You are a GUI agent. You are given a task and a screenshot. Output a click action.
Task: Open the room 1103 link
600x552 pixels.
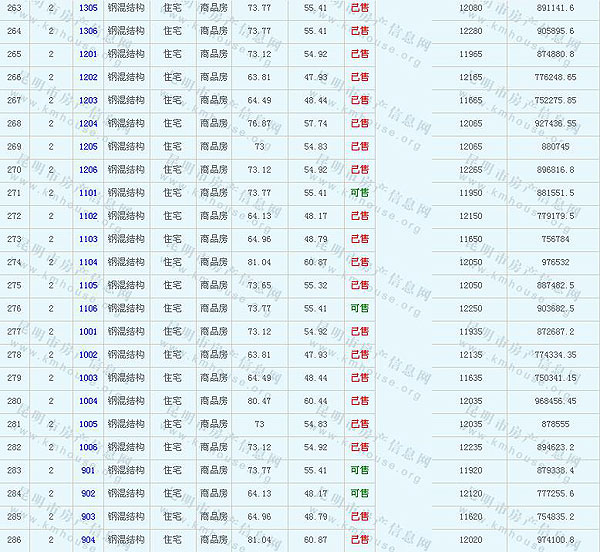click(88, 239)
